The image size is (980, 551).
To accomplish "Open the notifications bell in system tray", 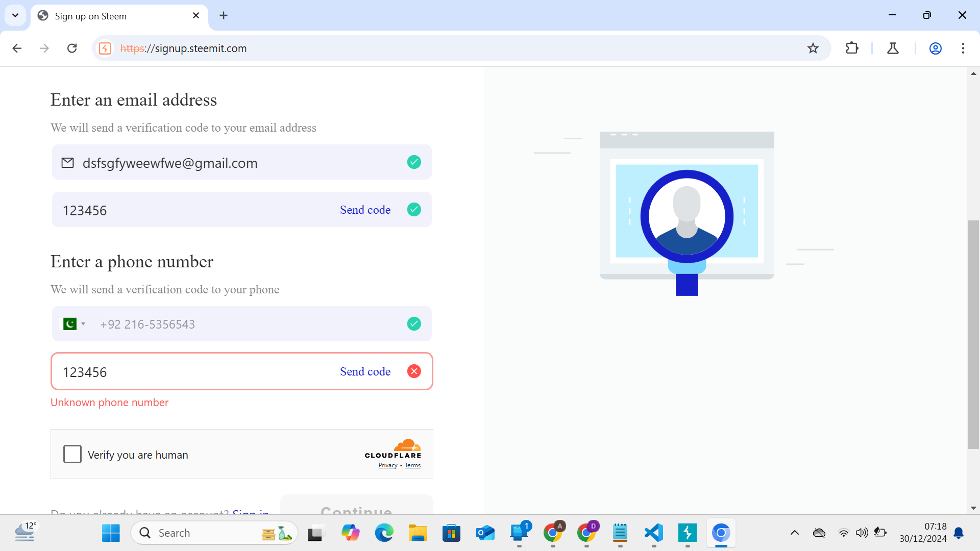I will [959, 533].
